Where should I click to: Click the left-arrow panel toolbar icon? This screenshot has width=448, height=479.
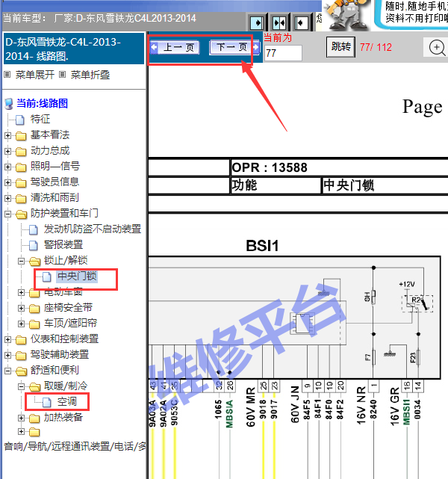pyautogui.click(x=302, y=22)
